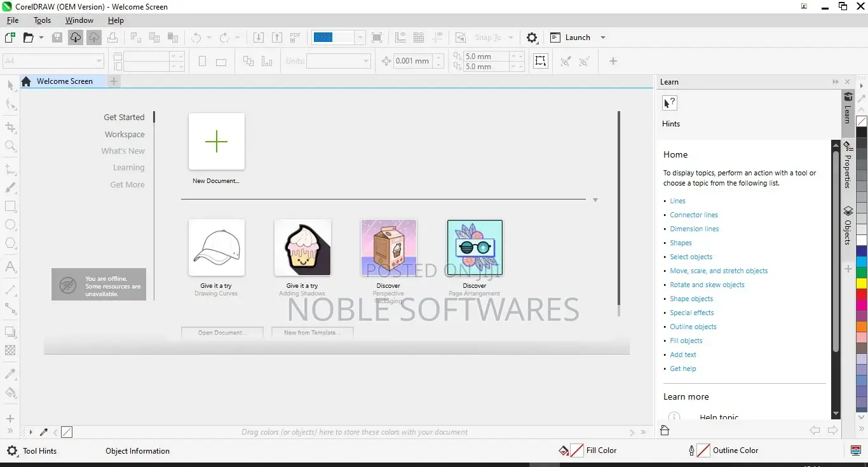Click the nudge distance 0.001 mm field
Viewport: 868px width, 467px height.
(414, 61)
